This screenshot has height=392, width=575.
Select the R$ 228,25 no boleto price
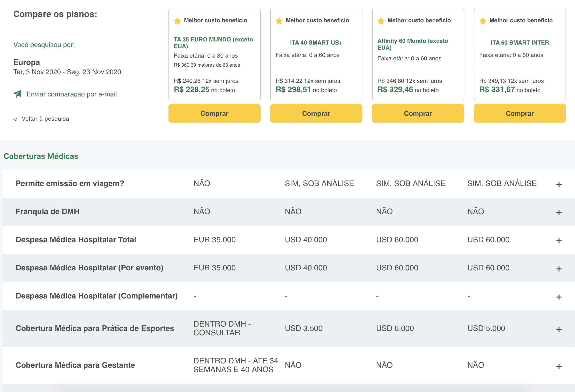click(204, 90)
